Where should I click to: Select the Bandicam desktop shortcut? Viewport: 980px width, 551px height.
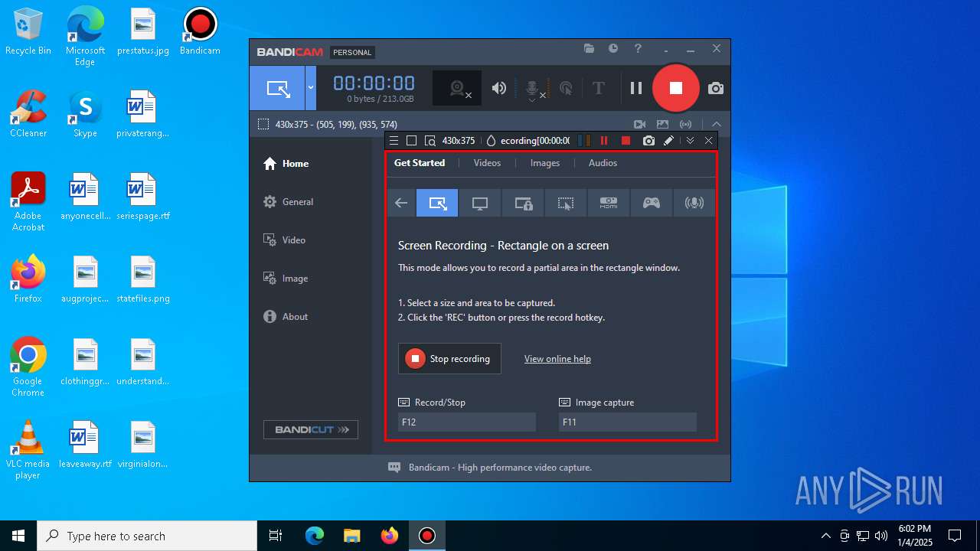point(200,32)
